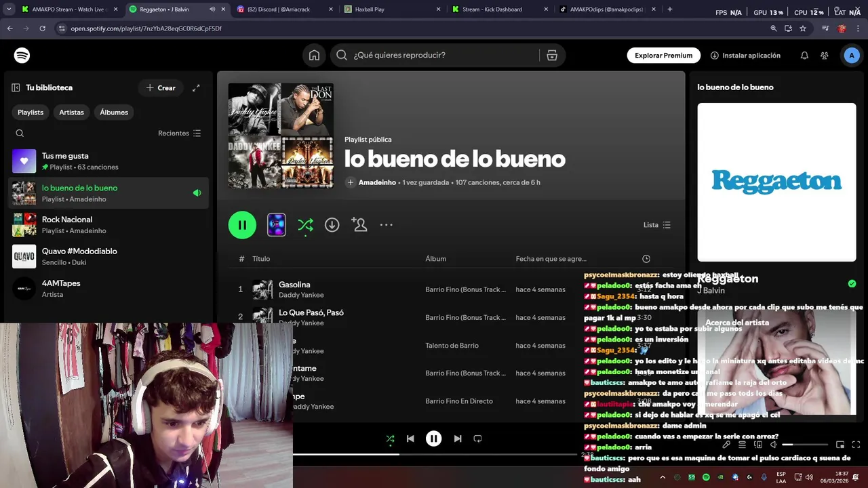
Task: Click the blend cover icon beside play button
Action: 277,225
